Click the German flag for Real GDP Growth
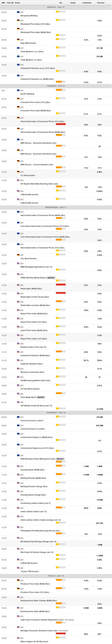The width and height of the screenshot is (112, 644). [x=18, y=40]
